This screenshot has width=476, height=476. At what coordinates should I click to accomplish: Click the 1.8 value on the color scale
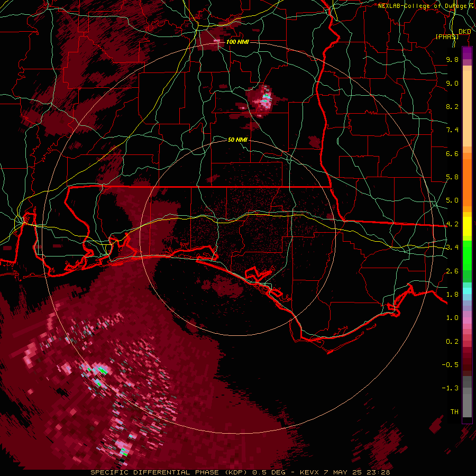coord(452,295)
